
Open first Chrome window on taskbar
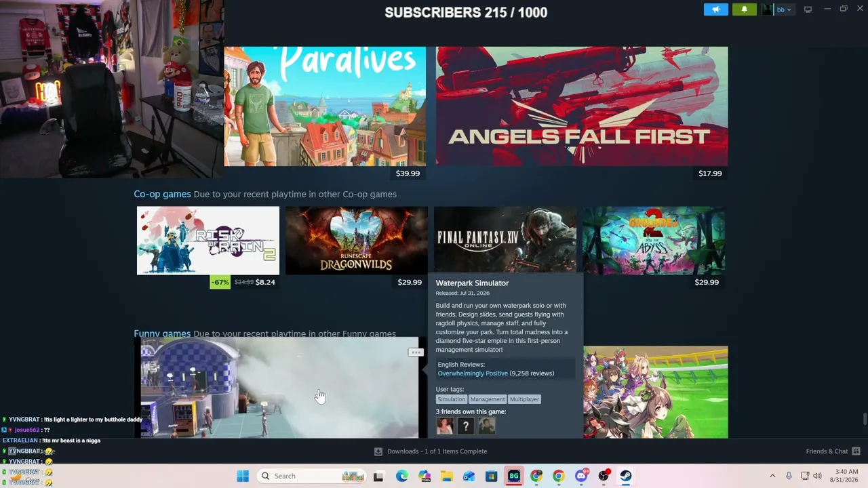(x=536, y=476)
